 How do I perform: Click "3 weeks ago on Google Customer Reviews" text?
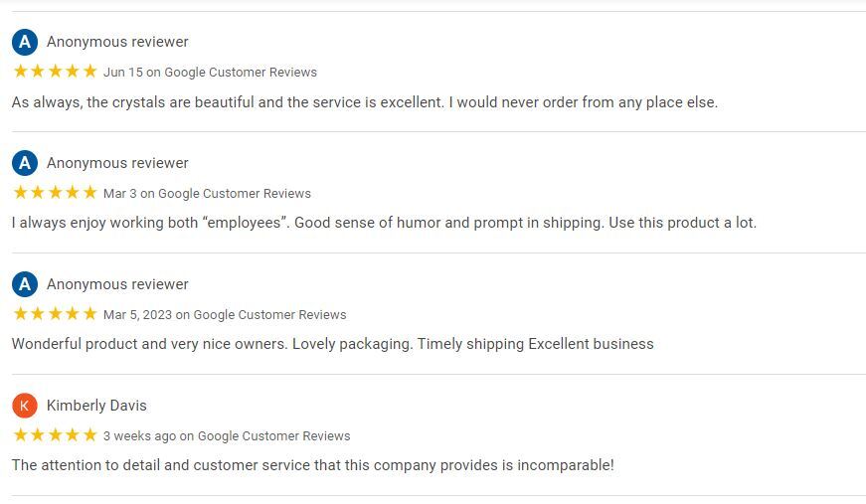pyautogui.click(x=227, y=436)
